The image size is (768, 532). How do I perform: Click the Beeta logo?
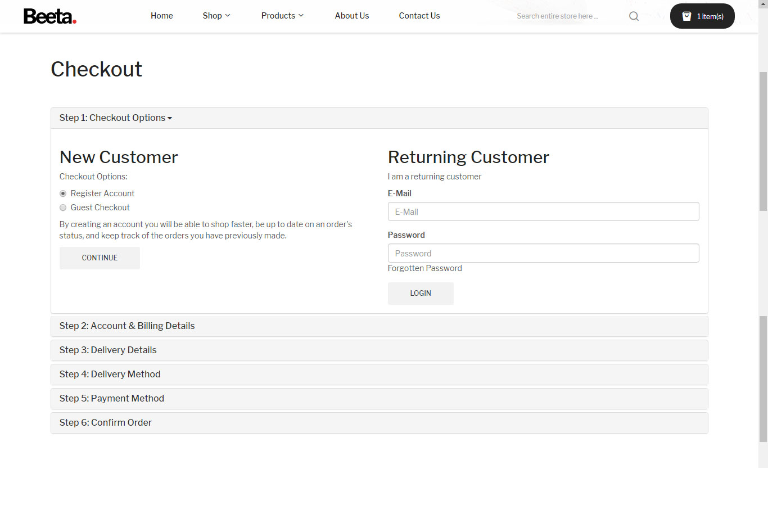click(x=49, y=16)
